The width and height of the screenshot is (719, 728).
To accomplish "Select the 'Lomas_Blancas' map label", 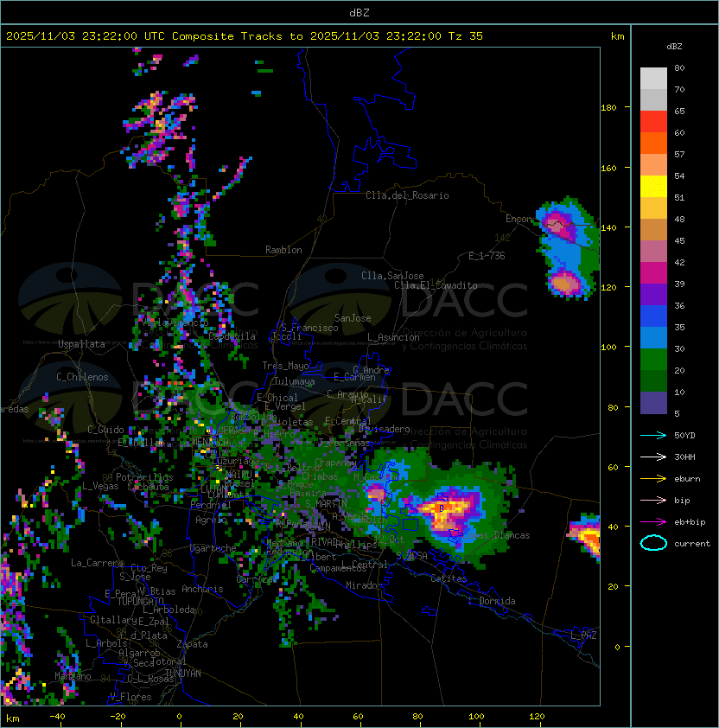I will [x=496, y=535].
